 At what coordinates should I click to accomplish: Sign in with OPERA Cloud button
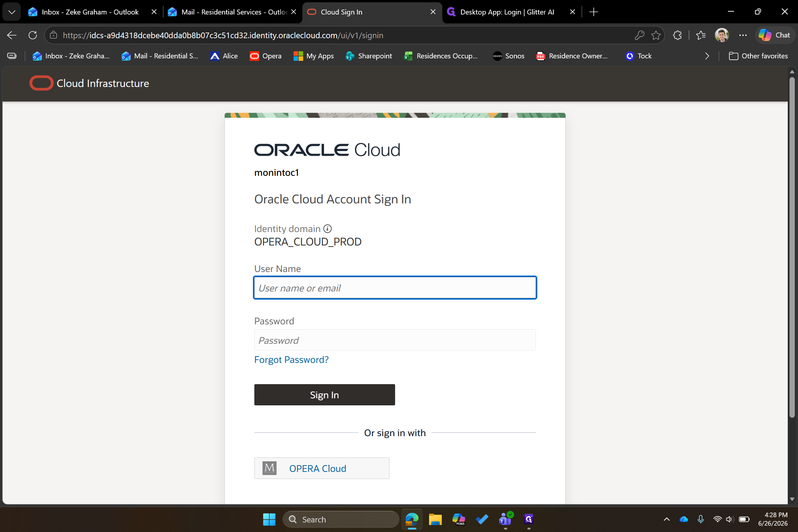(322, 468)
